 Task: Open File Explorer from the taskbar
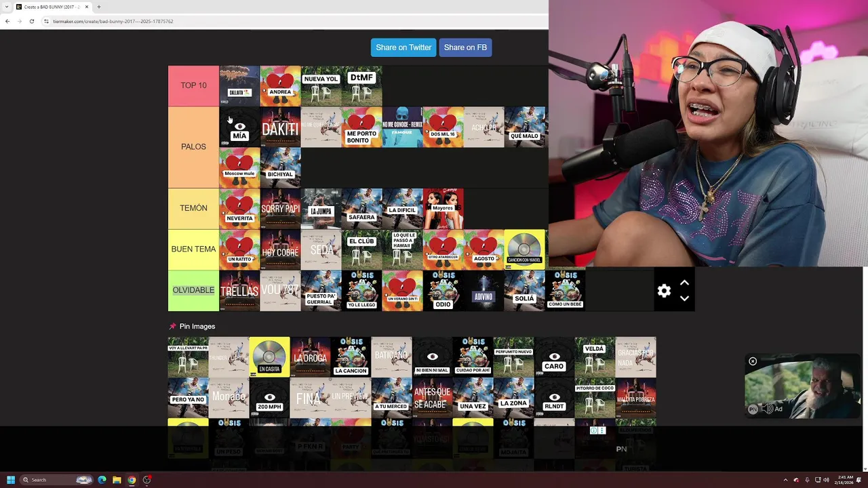[117, 480]
